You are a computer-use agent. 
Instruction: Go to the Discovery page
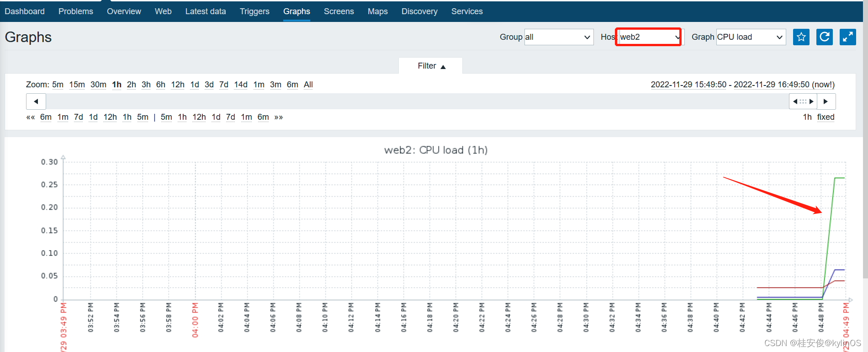tap(419, 11)
